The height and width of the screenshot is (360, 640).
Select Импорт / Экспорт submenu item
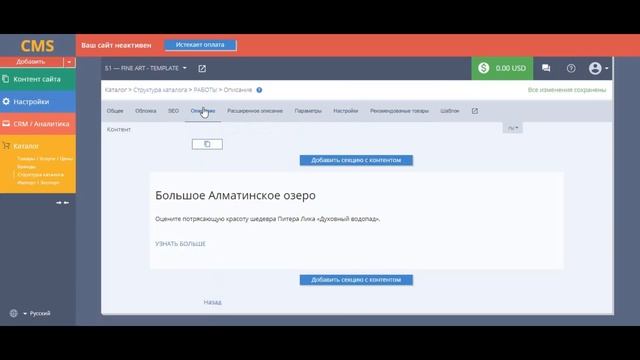coord(38,182)
